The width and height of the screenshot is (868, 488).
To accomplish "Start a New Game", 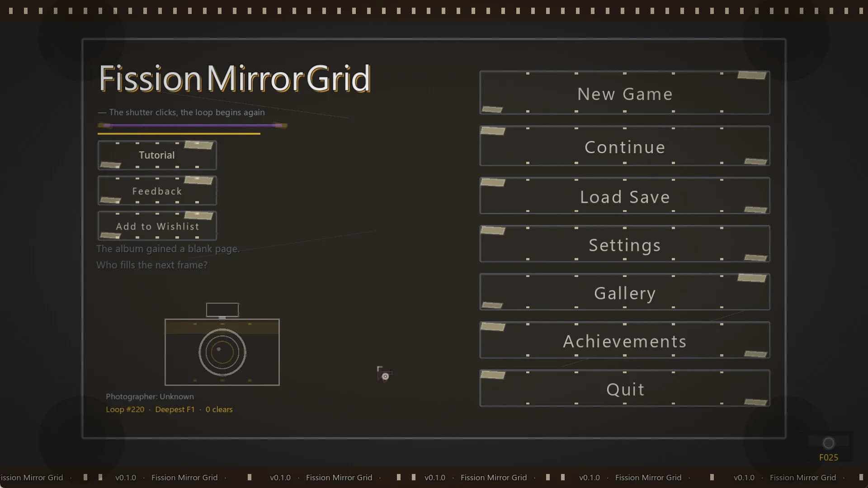I will tap(625, 93).
